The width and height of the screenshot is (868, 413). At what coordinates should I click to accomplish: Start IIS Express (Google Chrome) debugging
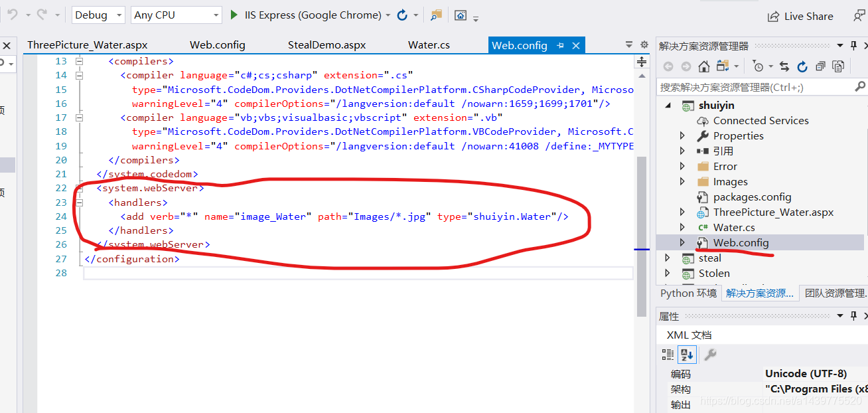pyautogui.click(x=306, y=15)
